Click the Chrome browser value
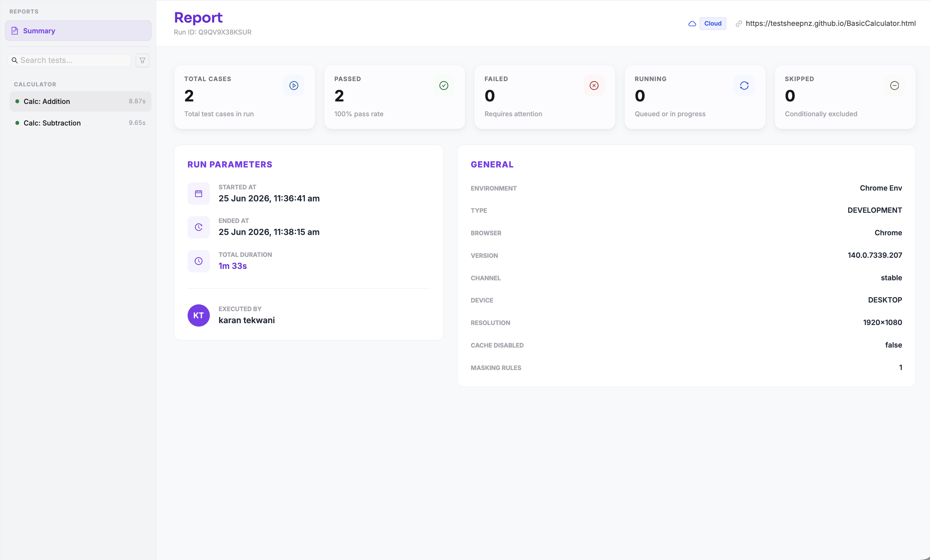Viewport: 930px width, 560px height. point(888,233)
